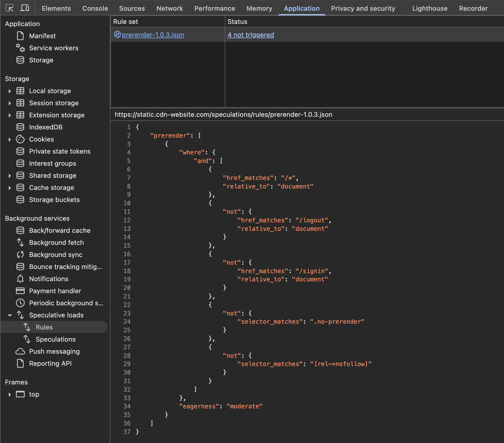Open the Manifest panel
Viewport: 504px width, 443px height.
pyautogui.click(x=42, y=36)
